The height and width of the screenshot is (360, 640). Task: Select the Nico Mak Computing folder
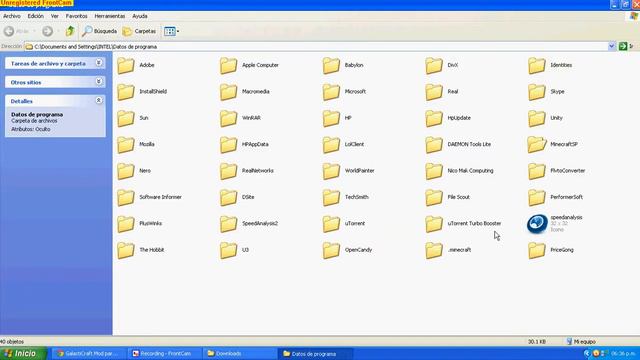pos(460,171)
